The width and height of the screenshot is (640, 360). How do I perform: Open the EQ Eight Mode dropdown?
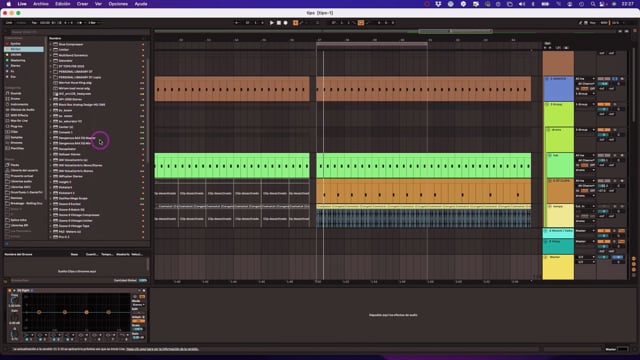click(x=138, y=305)
